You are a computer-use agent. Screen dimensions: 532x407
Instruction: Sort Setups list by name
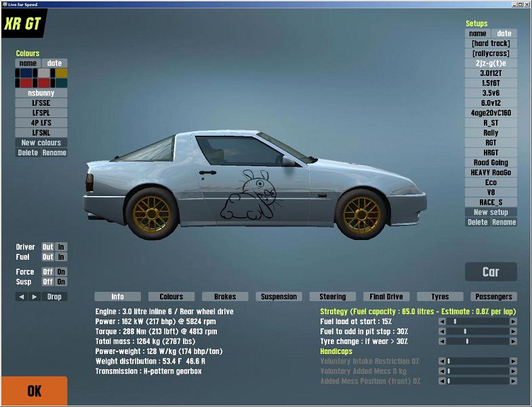pos(478,33)
